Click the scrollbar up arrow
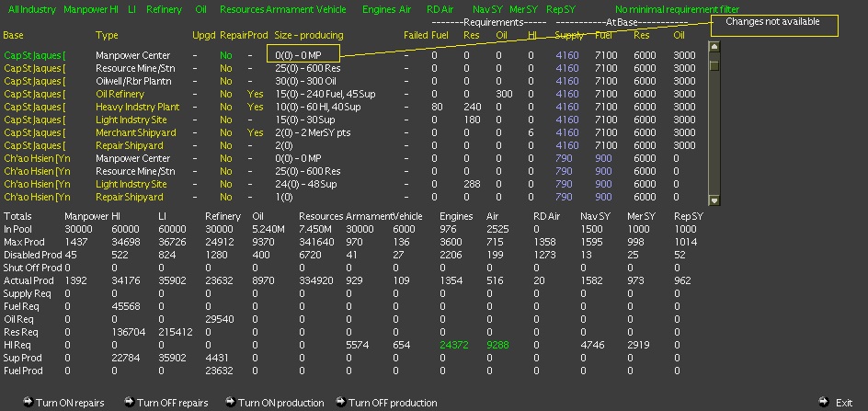Viewport: 868px width, 411px height. coord(714,47)
